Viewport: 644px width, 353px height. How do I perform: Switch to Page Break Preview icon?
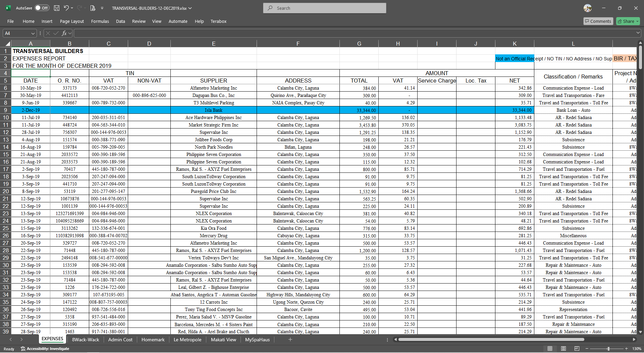[577, 349]
